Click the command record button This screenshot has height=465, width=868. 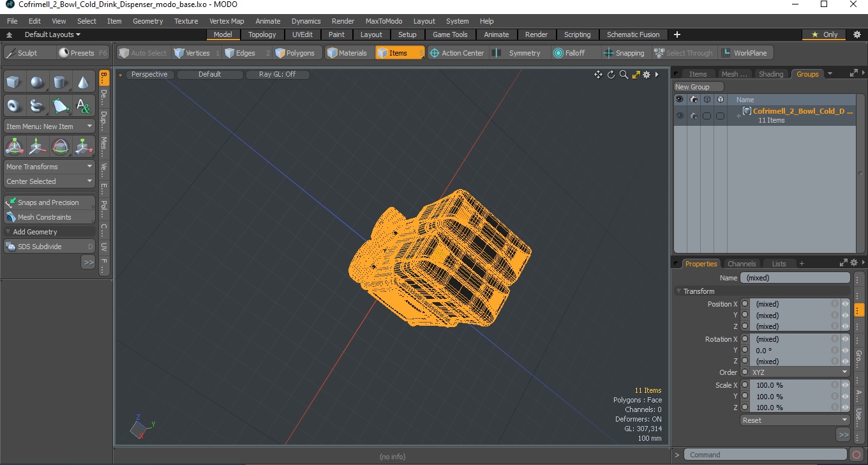click(857, 455)
